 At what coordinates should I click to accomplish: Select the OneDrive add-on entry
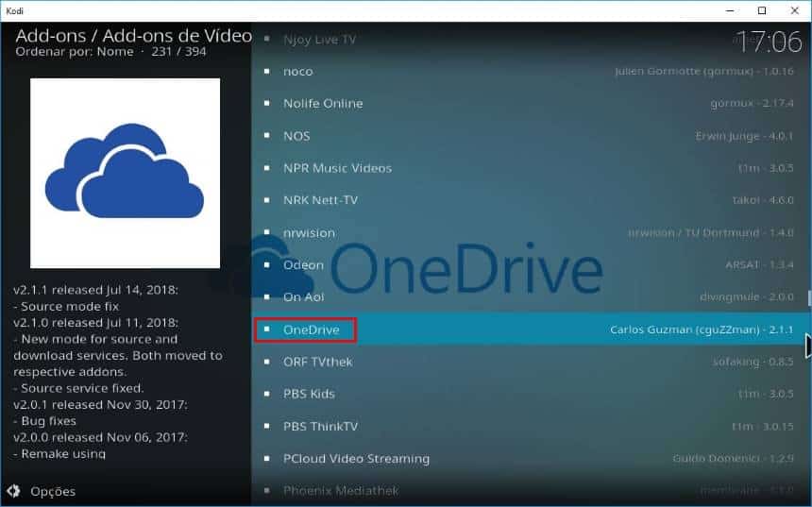532,330
